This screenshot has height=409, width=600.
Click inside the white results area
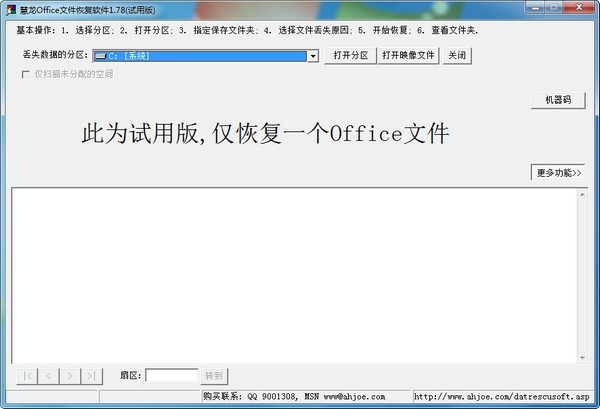294,275
